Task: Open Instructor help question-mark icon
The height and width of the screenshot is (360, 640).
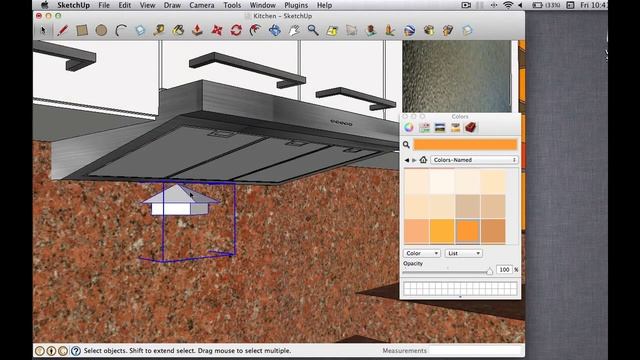Action: (76, 351)
